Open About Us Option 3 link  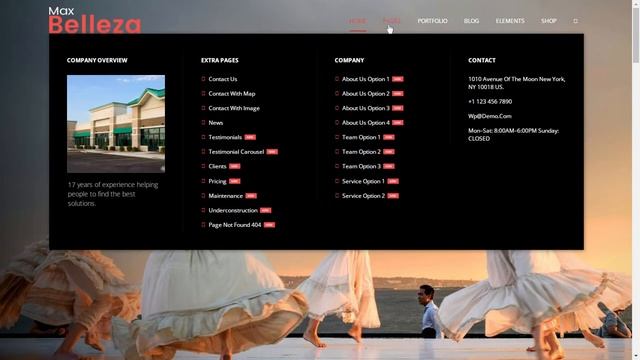coord(366,108)
